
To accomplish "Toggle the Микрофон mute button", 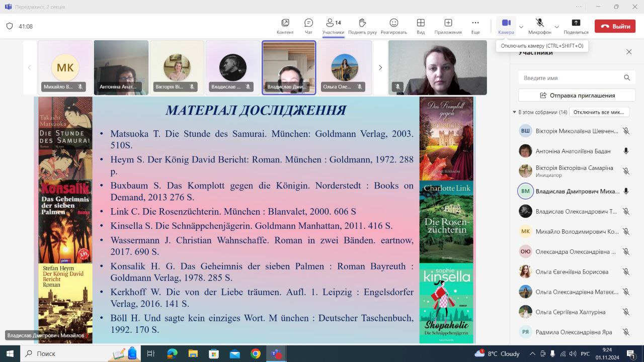I will [539, 26].
